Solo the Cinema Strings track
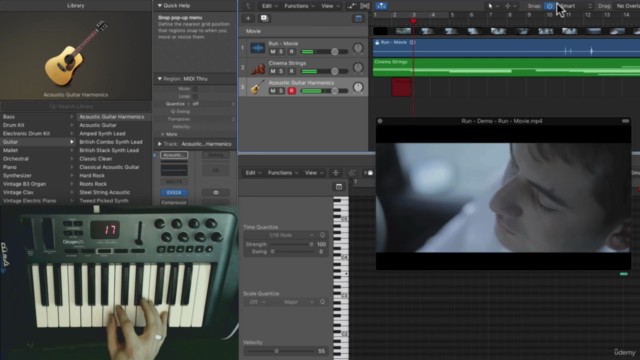The width and height of the screenshot is (640, 360). [x=281, y=71]
